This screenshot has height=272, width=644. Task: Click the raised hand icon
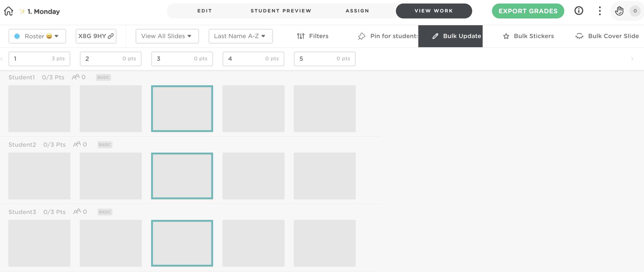click(x=619, y=11)
